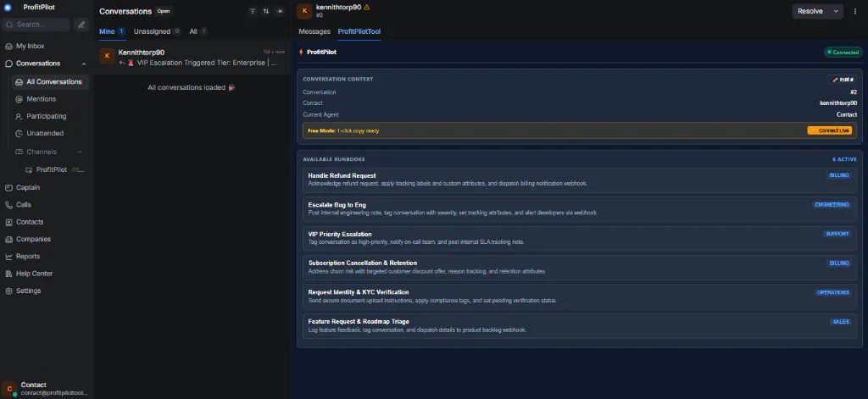The width and height of the screenshot is (868, 399).
Task: Collapse the conversation list panel icon
Action: pos(280,11)
